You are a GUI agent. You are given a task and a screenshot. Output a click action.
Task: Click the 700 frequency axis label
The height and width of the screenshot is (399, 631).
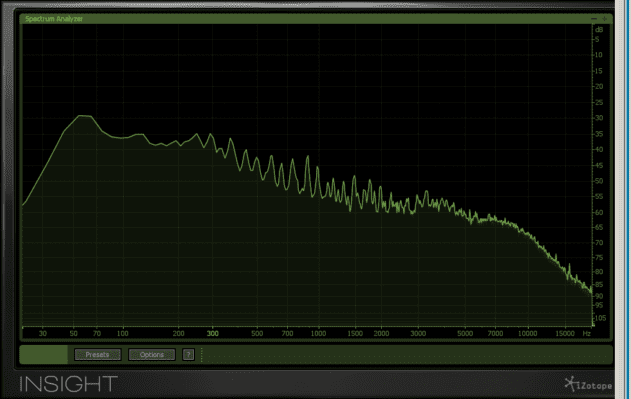pos(287,333)
